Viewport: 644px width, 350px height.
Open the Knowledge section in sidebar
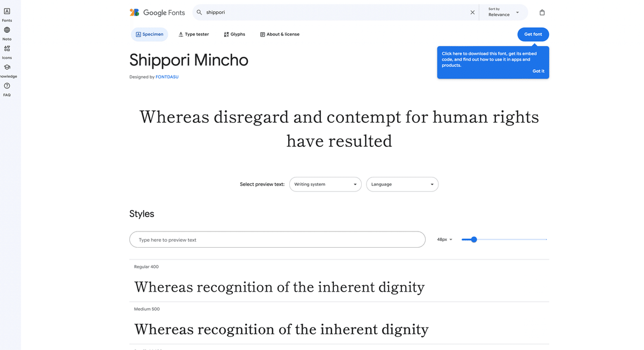7,71
